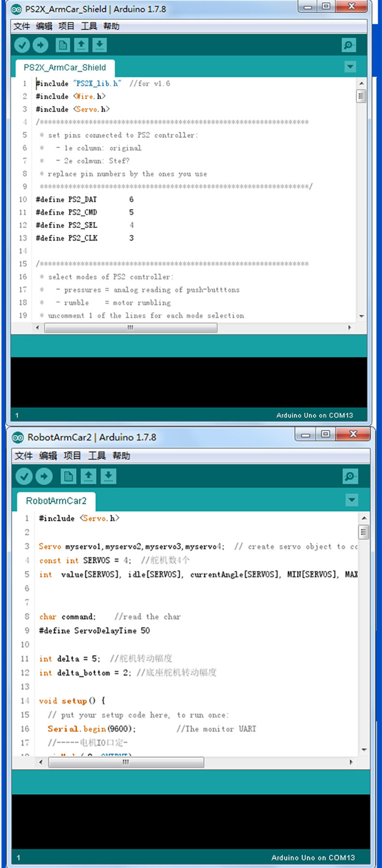The height and width of the screenshot is (868, 382).
Task: Click Verify button in PS2X_ArmCar_Shield window
Action: (x=22, y=45)
